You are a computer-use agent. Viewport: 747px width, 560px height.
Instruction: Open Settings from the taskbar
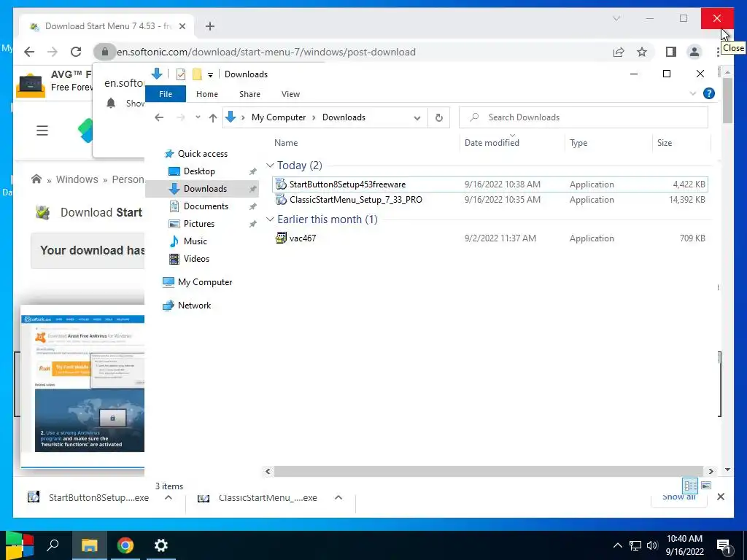point(161,545)
